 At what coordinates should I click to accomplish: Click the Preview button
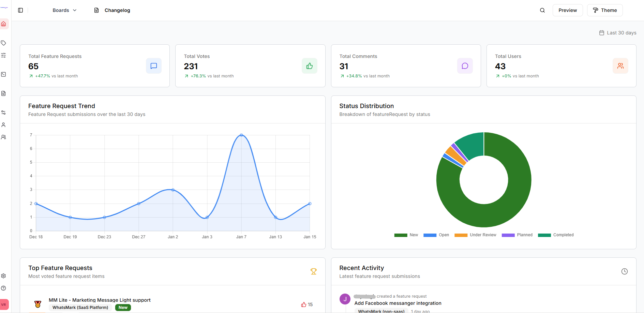(567, 10)
